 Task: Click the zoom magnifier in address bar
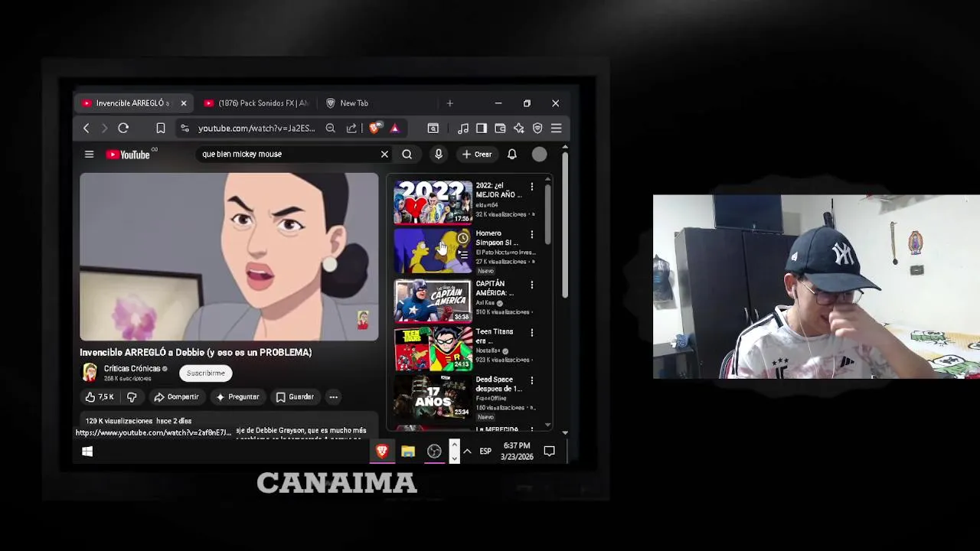pos(330,129)
